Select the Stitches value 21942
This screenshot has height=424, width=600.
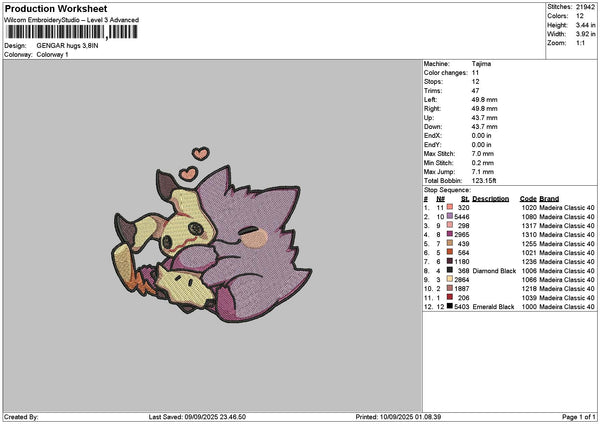(x=585, y=7)
